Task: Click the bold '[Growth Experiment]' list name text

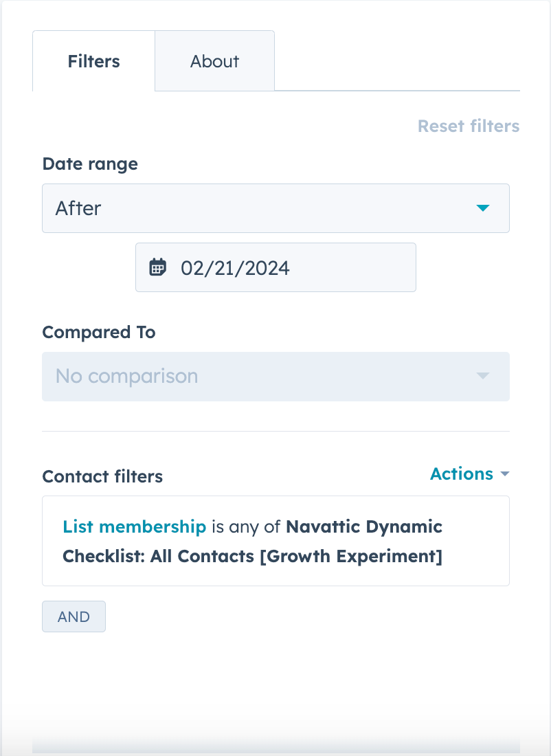Action: [351, 556]
